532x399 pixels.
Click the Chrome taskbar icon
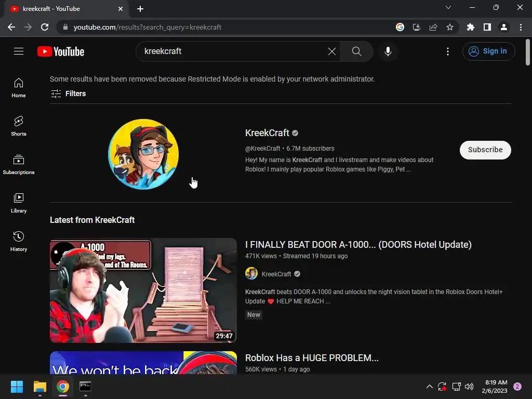coord(63,387)
